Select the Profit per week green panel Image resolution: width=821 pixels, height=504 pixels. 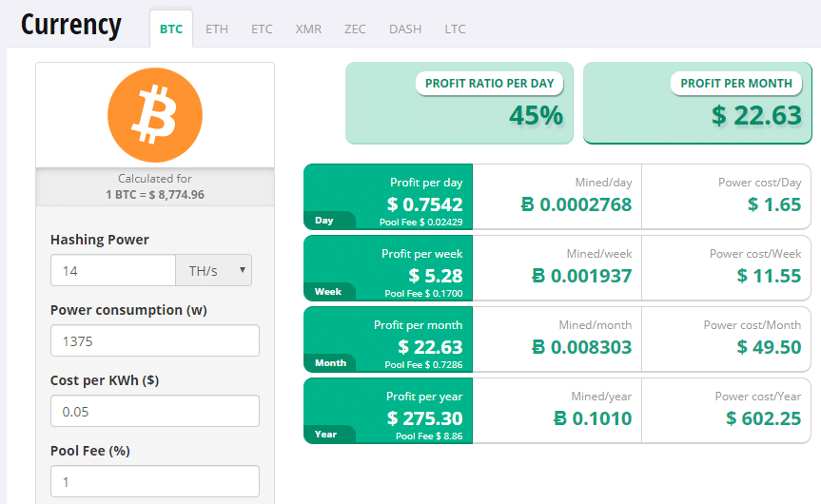pos(388,268)
